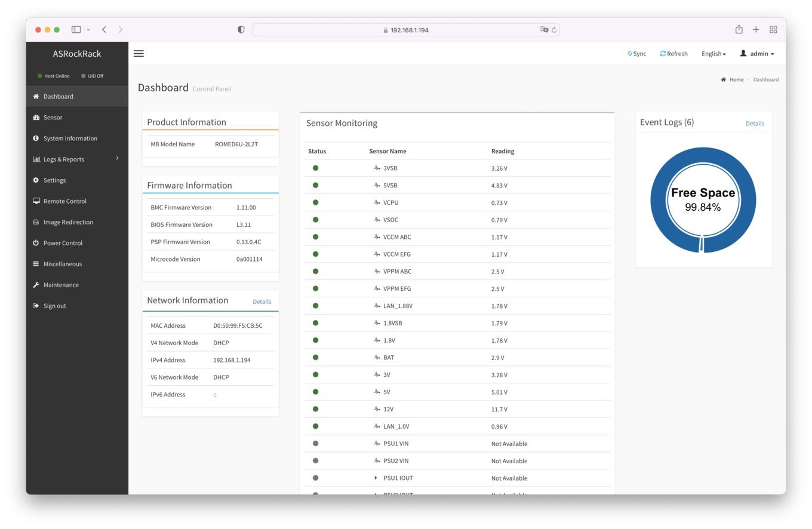
Task: Open System Information from sidebar
Action: coord(77,139)
